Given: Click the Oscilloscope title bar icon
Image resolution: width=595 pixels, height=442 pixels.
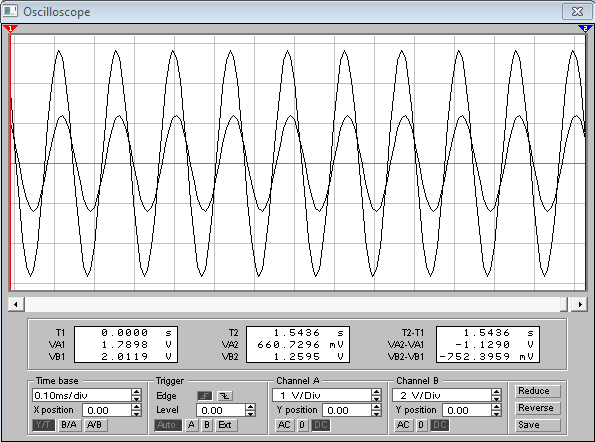Looking at the screenshot, I should pyautogui.click(x=10, y=11).
